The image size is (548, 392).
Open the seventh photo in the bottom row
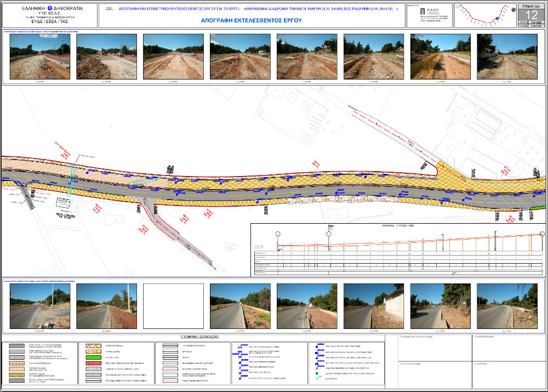[441, 306]
